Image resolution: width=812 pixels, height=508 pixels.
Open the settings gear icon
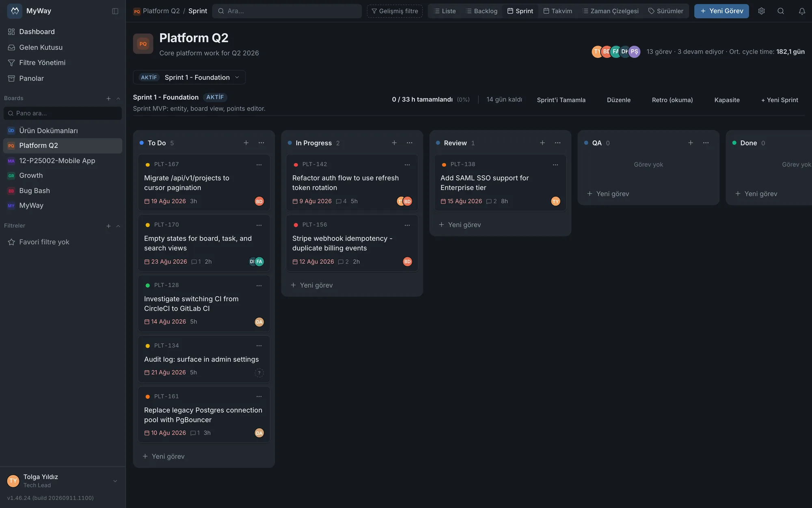point(761,11)
